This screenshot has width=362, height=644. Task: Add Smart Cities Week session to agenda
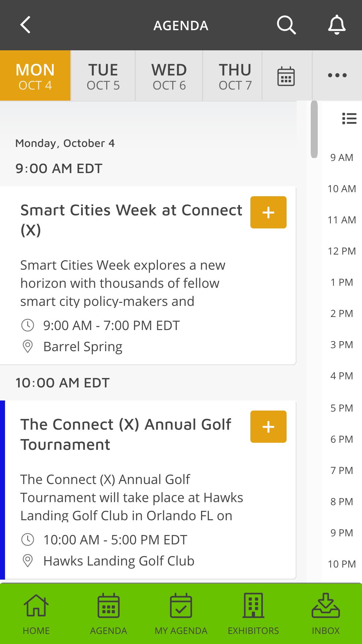point(268,212)
